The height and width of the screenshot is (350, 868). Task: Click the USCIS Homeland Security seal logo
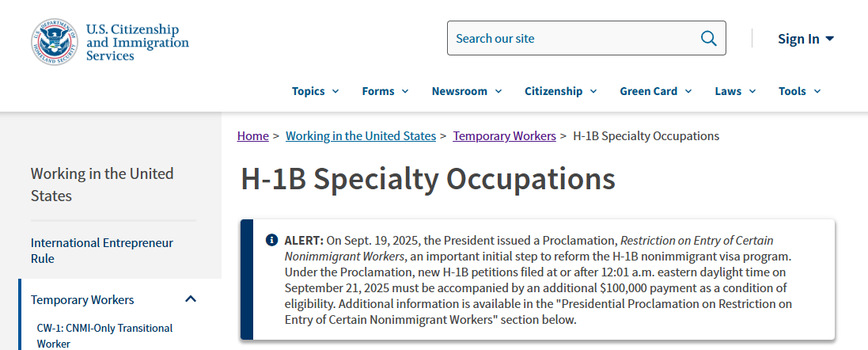tap(55, 42)
